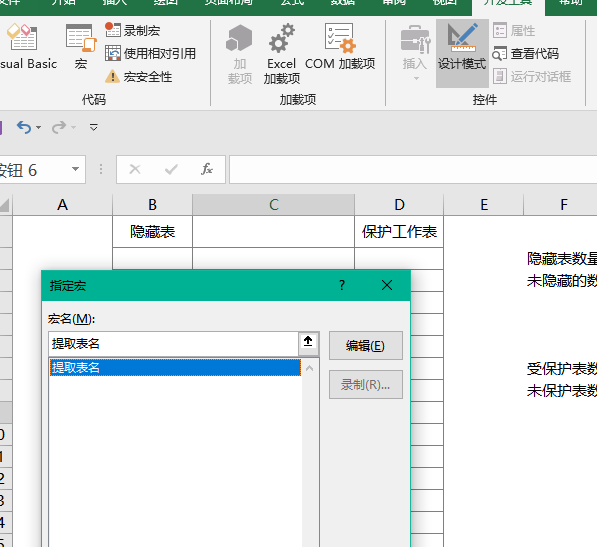The height and width of the screenshot is (547, 597).
Task: Select column D header
Action: [399, 205]
